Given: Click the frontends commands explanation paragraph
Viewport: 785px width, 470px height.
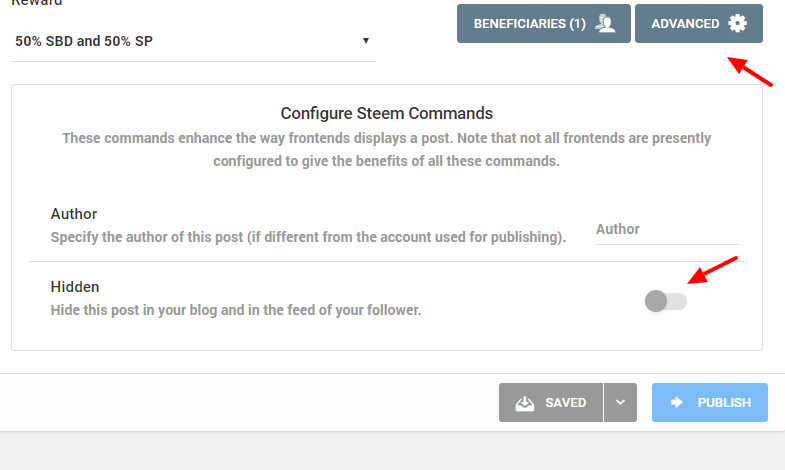Looking at the screenshot, I should [x=386, y=149].
